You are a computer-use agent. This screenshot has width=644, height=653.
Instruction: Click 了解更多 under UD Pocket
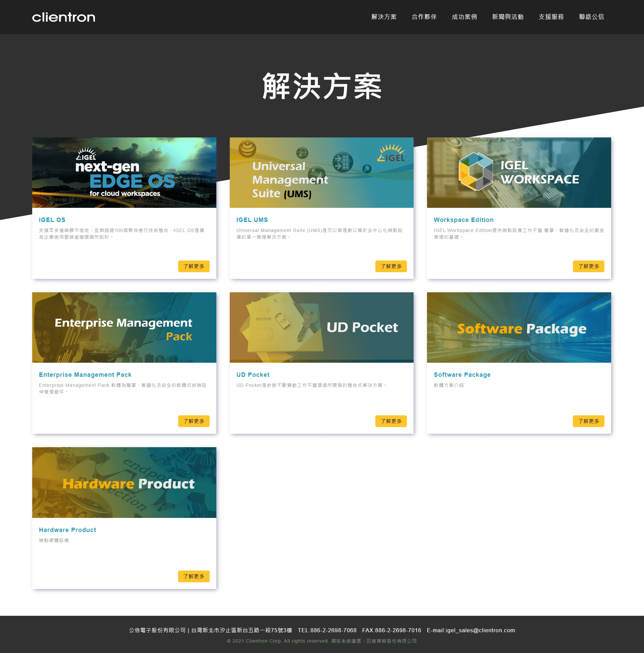click(391, 421)
